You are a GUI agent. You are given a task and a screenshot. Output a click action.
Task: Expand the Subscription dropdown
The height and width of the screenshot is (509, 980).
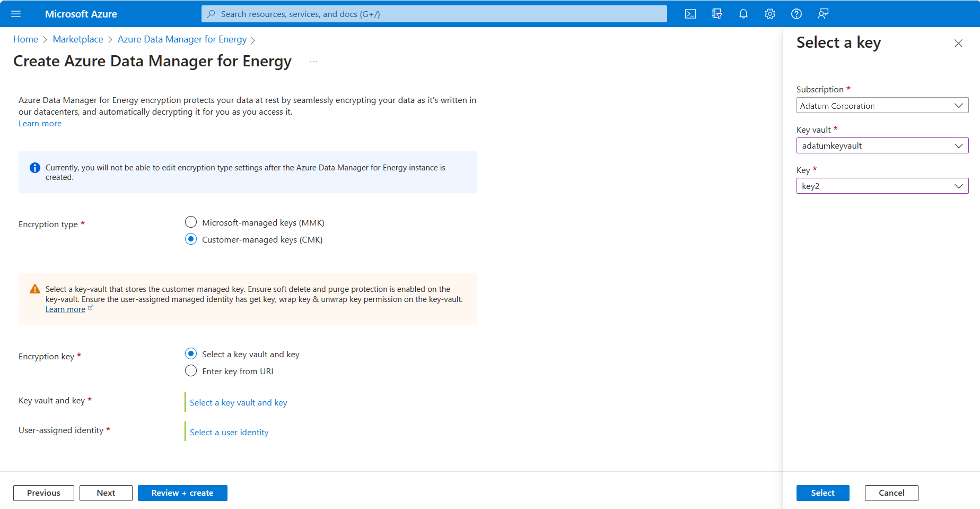pos(882,105)
